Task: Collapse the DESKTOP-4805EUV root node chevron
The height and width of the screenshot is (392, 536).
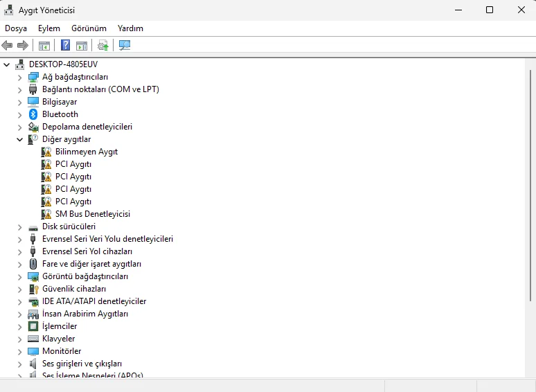Action: click(x=6, y=64)
